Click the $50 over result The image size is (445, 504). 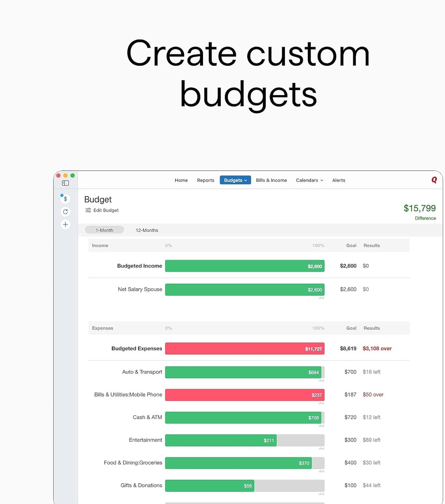(373, 394)
